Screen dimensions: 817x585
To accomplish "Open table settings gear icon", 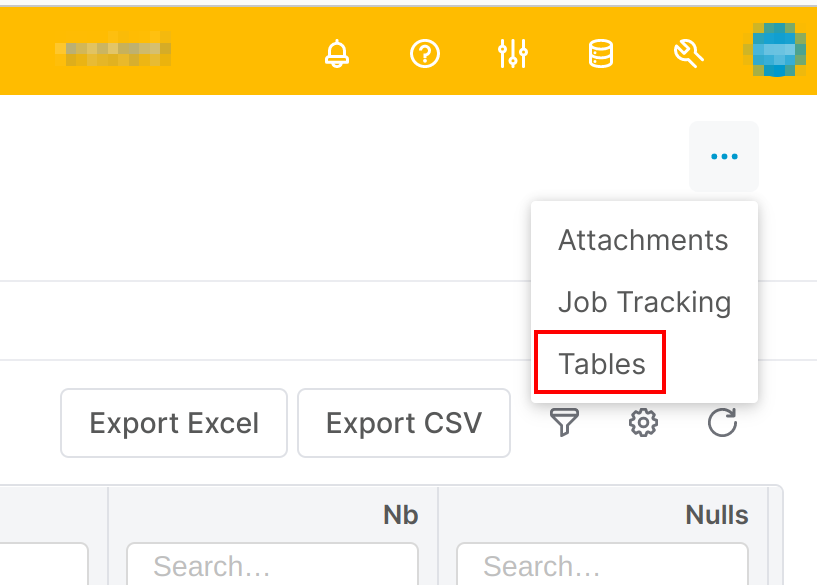I will coord(643,423).
